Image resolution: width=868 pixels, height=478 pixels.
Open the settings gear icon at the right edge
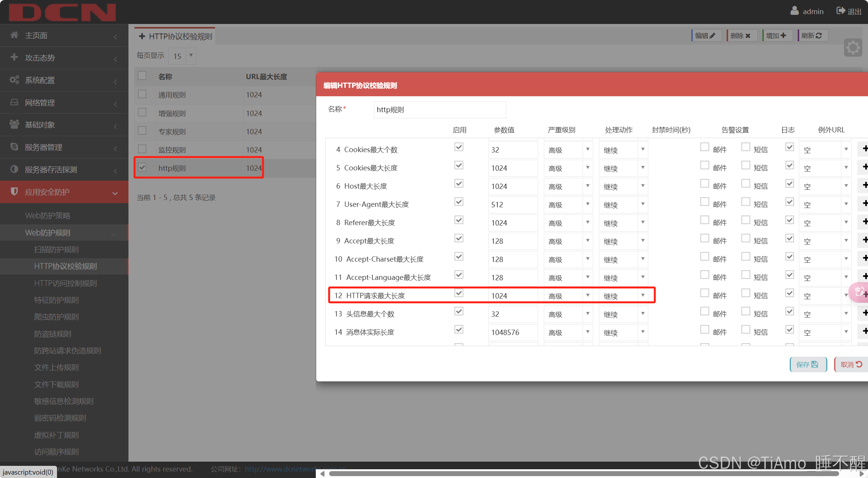853,48
